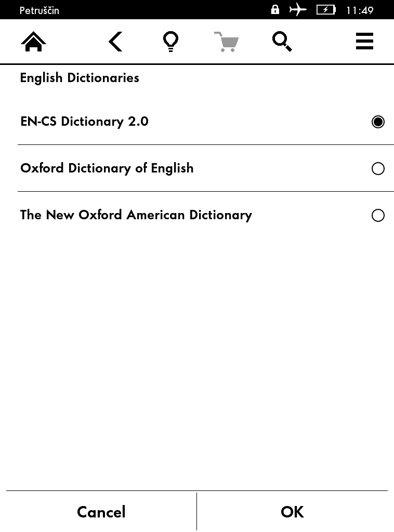Tap the English Dictionaries heading
The width and height of the screenshot is (394, 532).
(x=80, y=78)
